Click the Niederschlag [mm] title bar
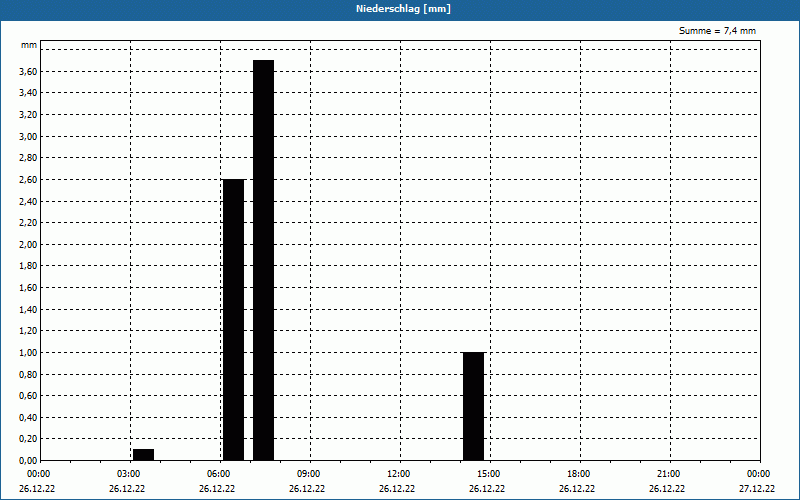800x500 pixels. (400, 9)
